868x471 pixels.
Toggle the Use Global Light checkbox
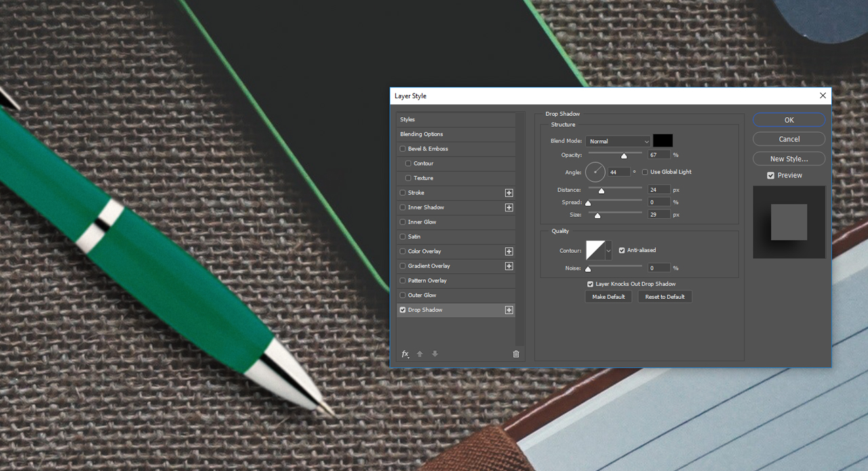(x=645, y=172)
